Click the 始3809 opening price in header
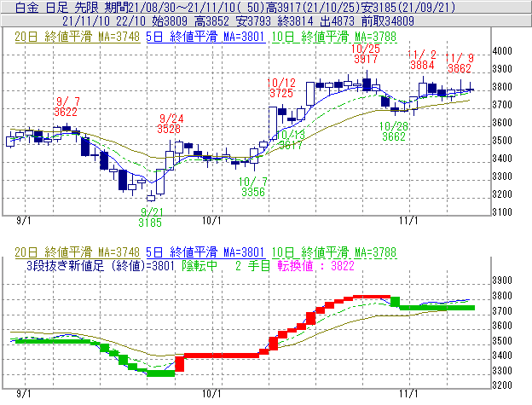This screenshot has width=532, height=405. [x=170, y=21]
